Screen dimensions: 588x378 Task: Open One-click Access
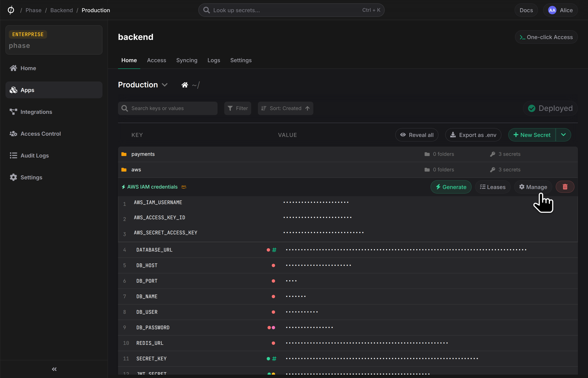(546, 37)
